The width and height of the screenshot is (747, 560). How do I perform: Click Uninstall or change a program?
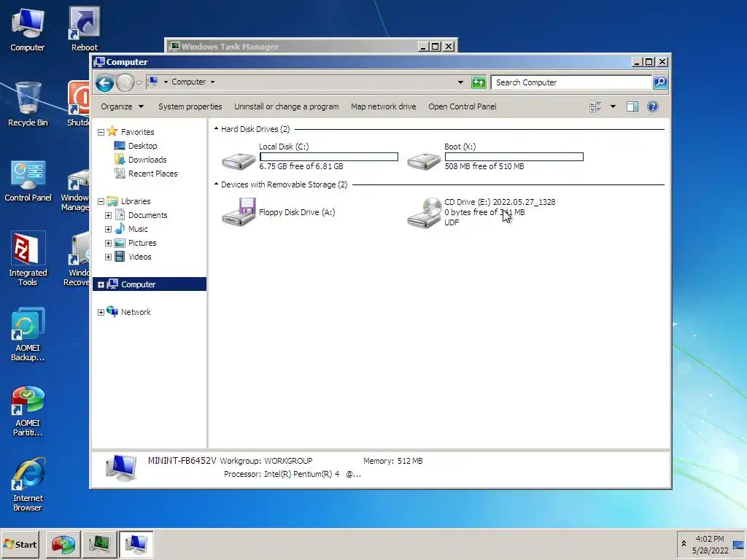point(286,106)
